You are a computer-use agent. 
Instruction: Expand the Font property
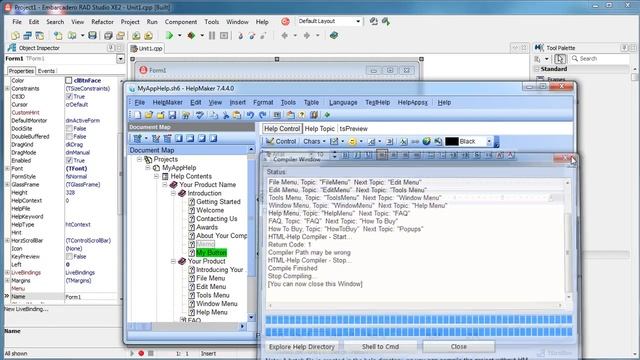point(7,168)
